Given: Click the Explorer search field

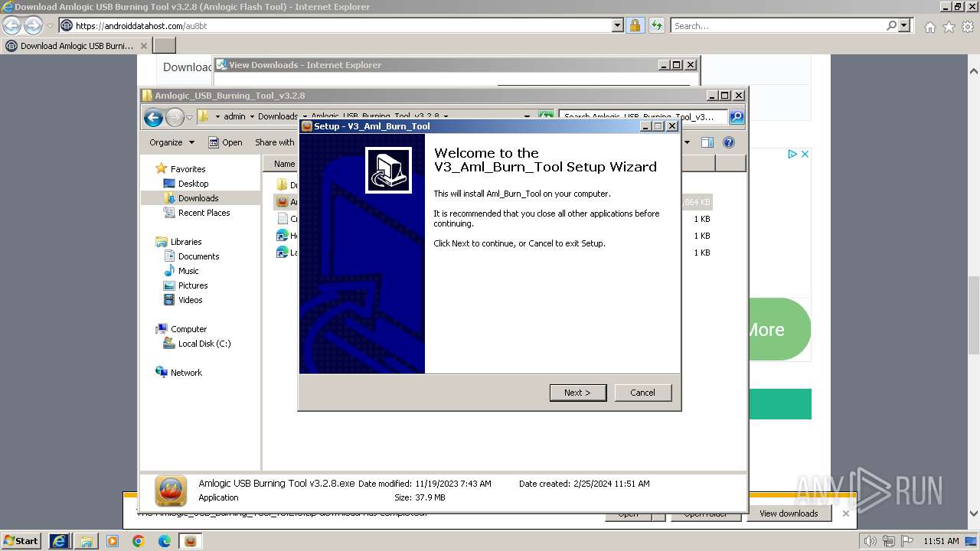Looking at the screenshot, I should (x=643, y=117).
